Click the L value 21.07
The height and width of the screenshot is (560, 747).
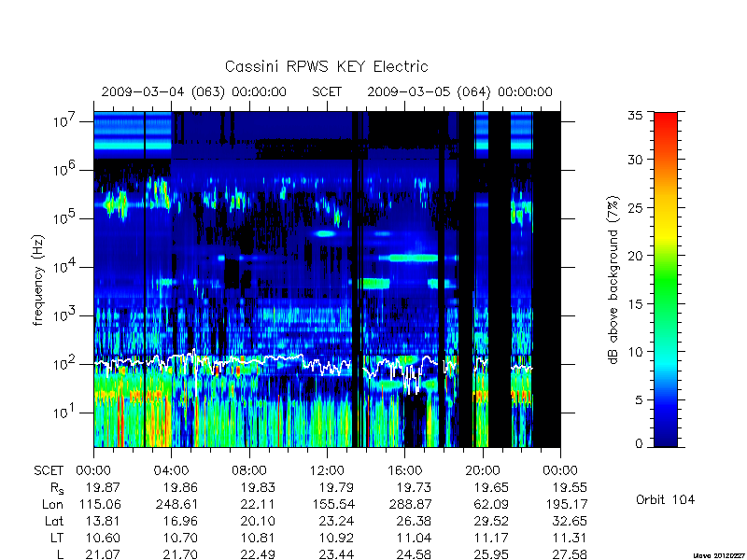(x=103, y=554)
